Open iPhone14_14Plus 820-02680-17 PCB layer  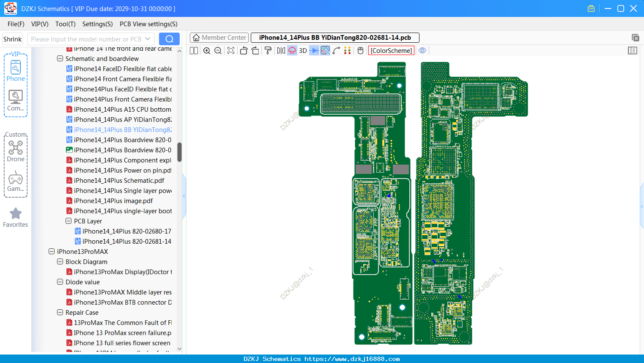point(123,231)
